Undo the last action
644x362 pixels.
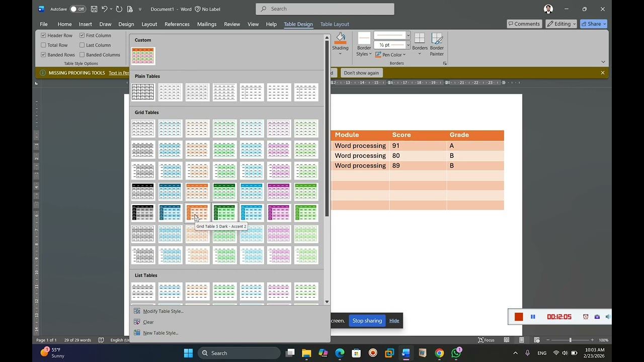coord(104,9)
